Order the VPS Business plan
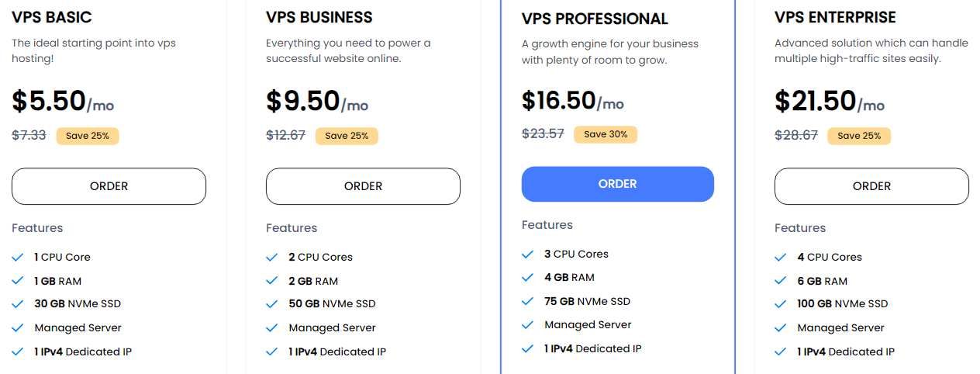Screen dimensions: 980x374 363,186
